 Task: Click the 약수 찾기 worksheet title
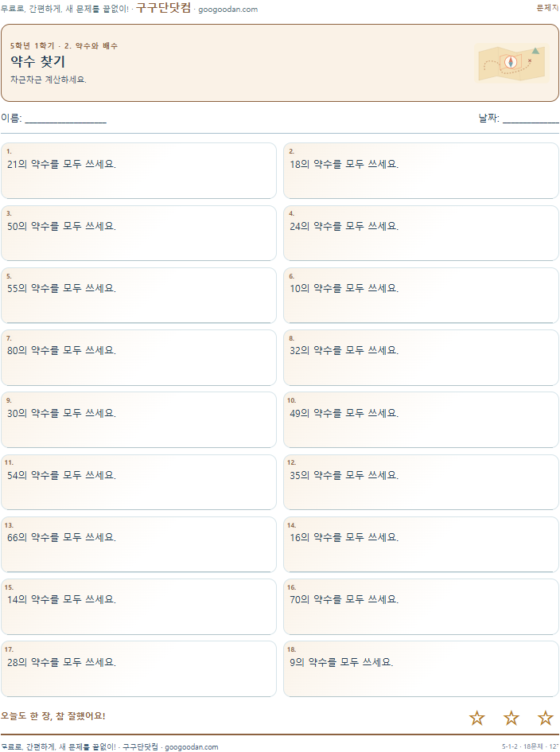[37, 61]
